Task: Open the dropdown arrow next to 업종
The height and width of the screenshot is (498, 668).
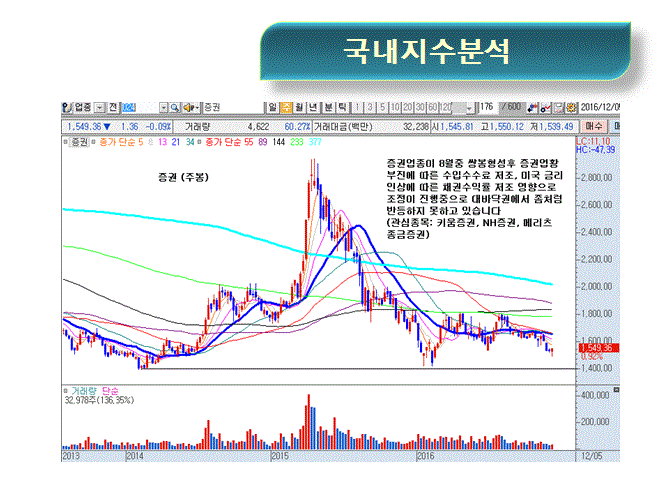Action: (x=99, y=108)
